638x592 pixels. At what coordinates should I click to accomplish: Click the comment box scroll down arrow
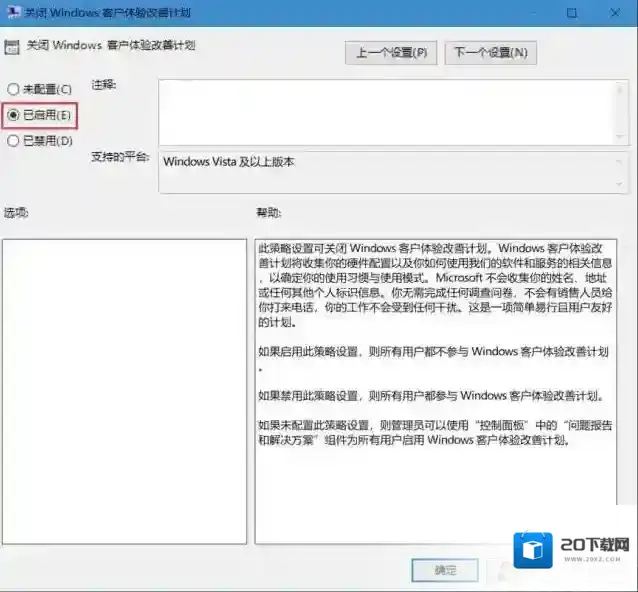(620, 136)
